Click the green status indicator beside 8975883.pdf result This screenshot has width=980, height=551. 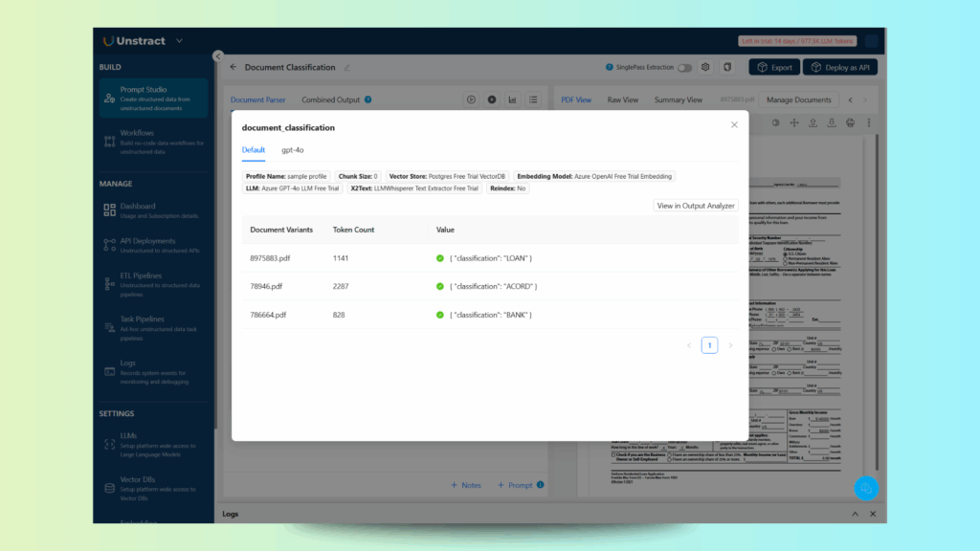[x=438, y=260]
